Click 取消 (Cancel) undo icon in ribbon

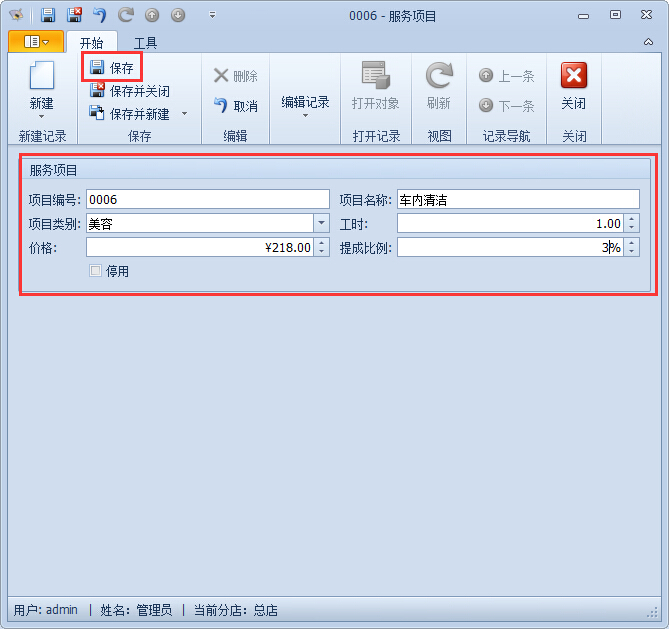click(235, 105)
